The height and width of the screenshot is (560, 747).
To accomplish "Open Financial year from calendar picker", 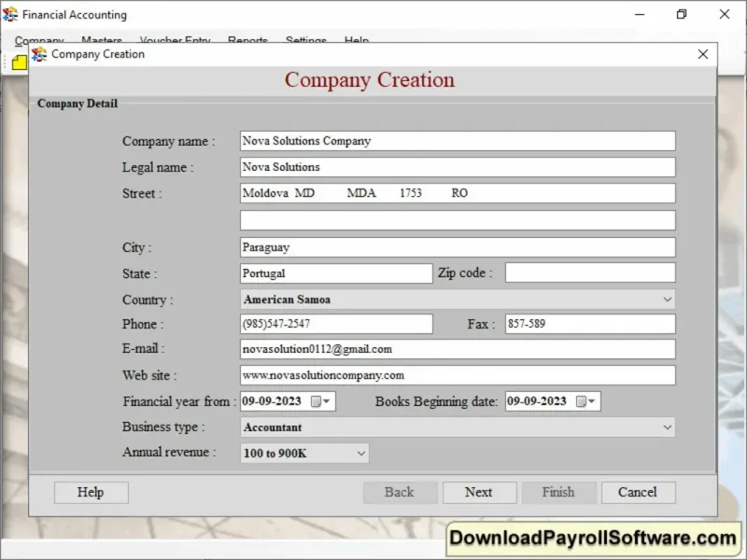I will pos(320,401).
